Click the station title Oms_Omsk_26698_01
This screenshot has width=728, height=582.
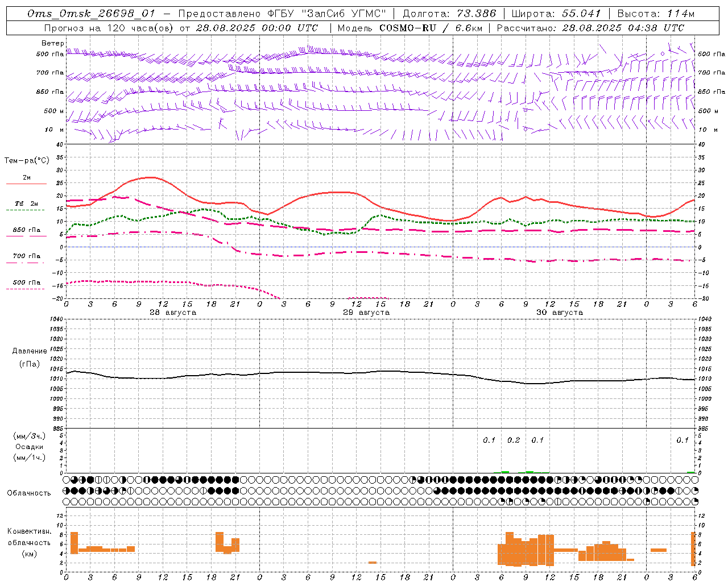(92, 14)
